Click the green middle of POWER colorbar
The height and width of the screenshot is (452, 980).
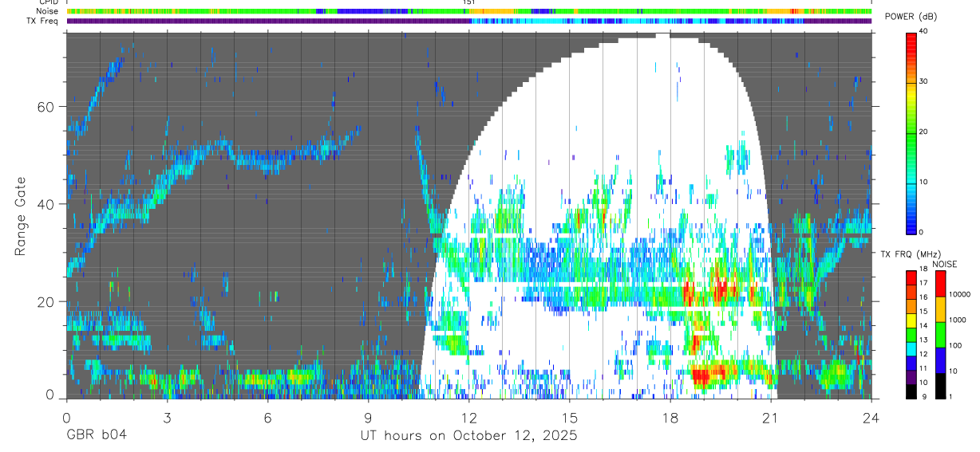(911, 132)
